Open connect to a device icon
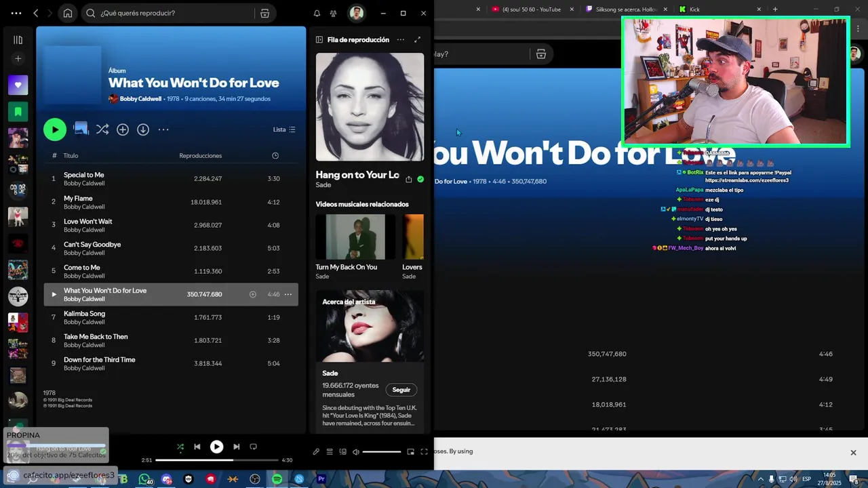The width and height of the screenshot is (868, 488). (x=342, y=452)
